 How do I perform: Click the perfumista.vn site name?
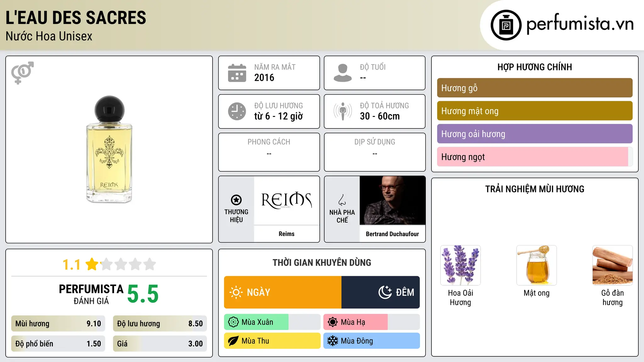580,24
